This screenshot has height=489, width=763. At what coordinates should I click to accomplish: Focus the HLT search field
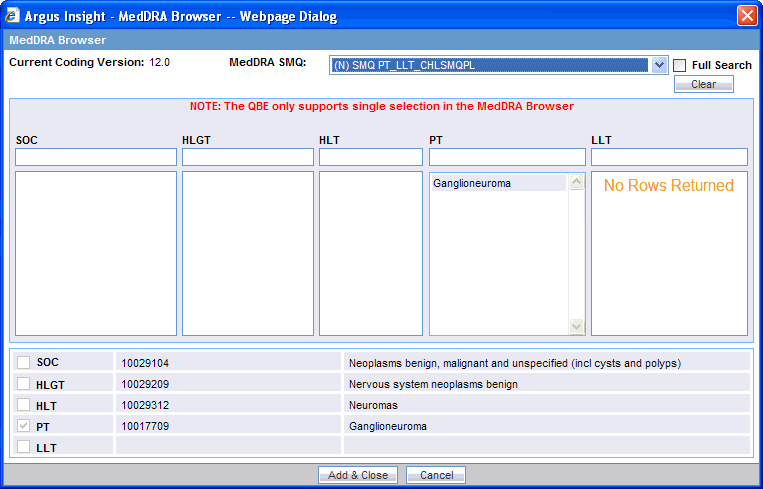371,157
